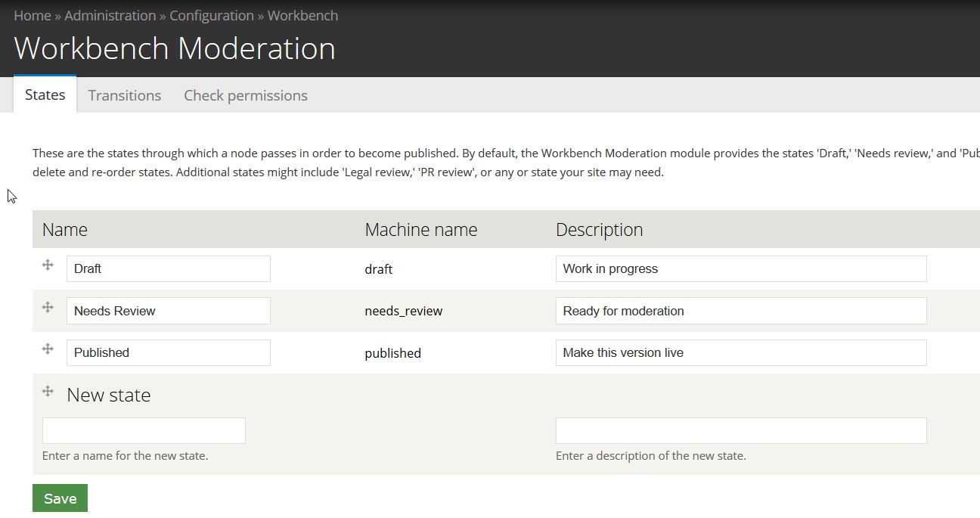980x518 pixels.
Task: Select the needs_review machine name text
Action: tap(404, 311)
